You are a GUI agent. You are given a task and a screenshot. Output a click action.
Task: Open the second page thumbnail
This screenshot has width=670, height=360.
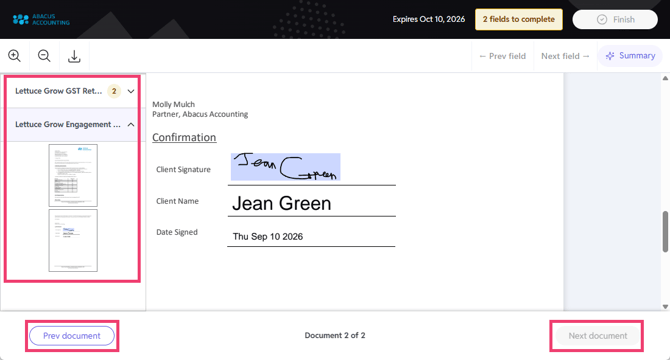tap(73, 240)
